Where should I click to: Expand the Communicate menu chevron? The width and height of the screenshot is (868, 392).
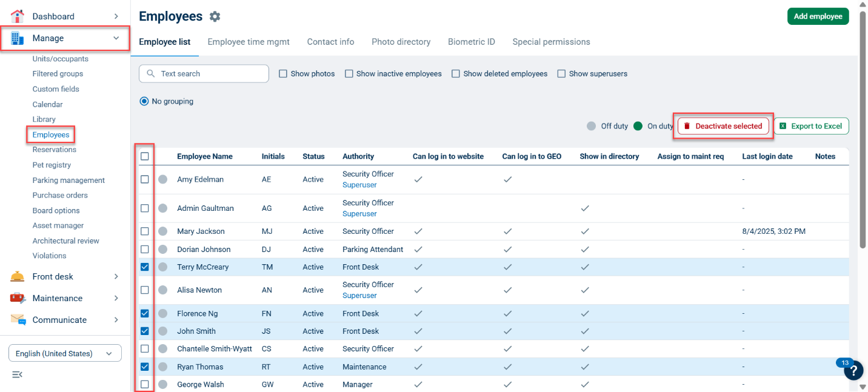click(x=116, y=320)
